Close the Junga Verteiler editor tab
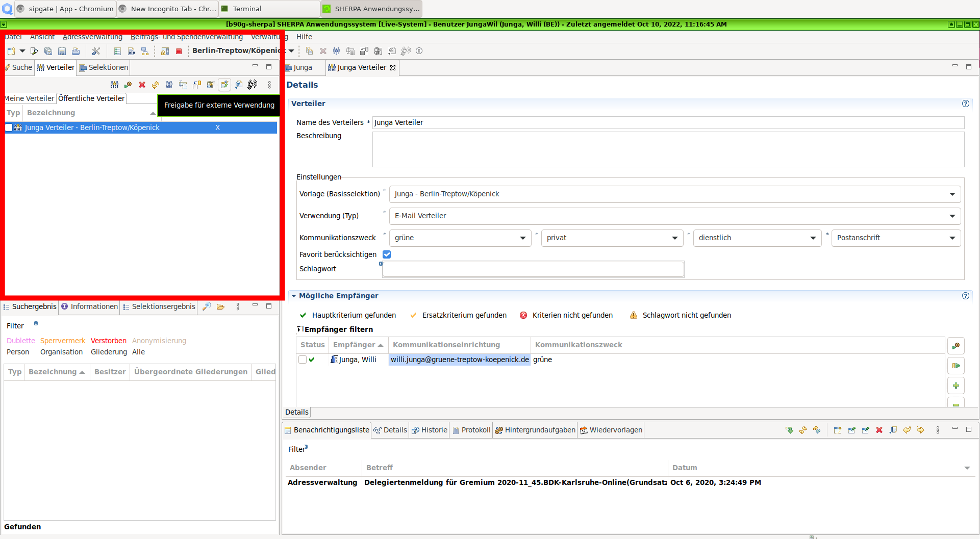Image resolution: width=980 pixels, height=539 pixels. [393, 68]
